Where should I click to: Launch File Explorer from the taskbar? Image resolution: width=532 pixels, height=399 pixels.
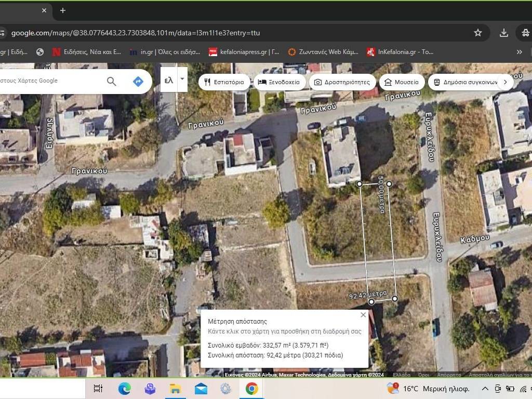pos(175,388)
